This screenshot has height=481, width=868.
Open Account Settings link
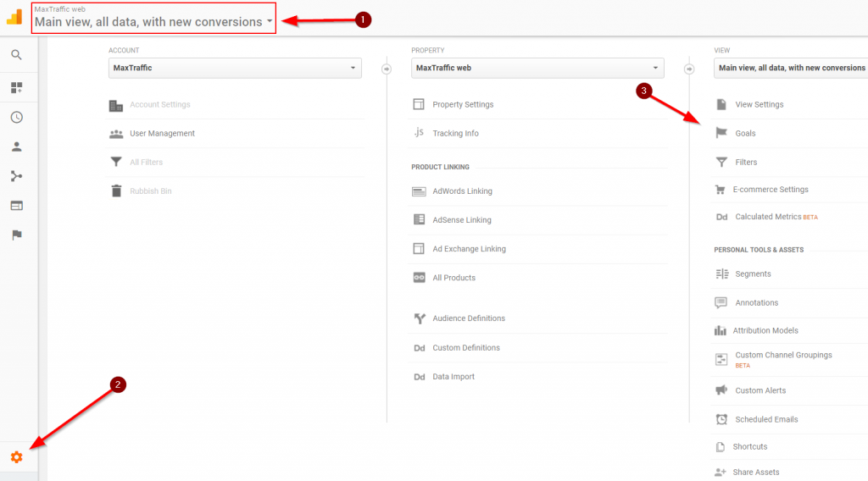160,104
